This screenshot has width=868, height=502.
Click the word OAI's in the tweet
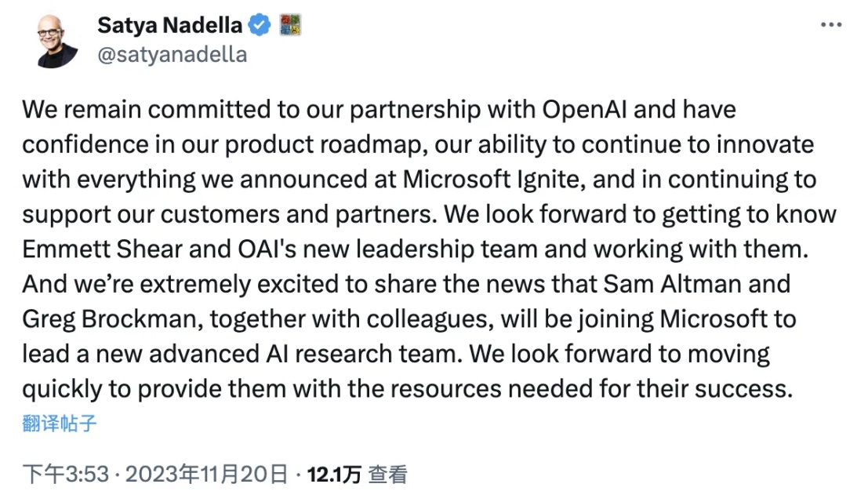267,249
